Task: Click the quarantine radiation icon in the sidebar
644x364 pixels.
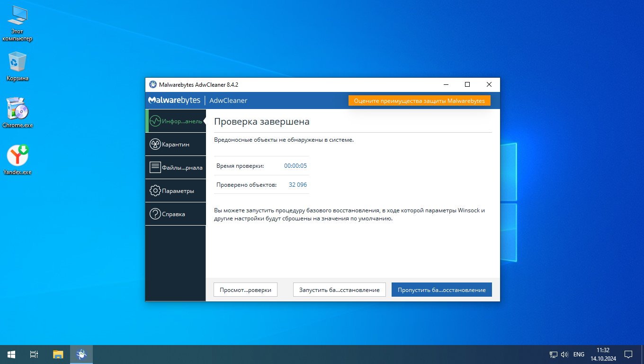Action: click(x=155, y=144)
